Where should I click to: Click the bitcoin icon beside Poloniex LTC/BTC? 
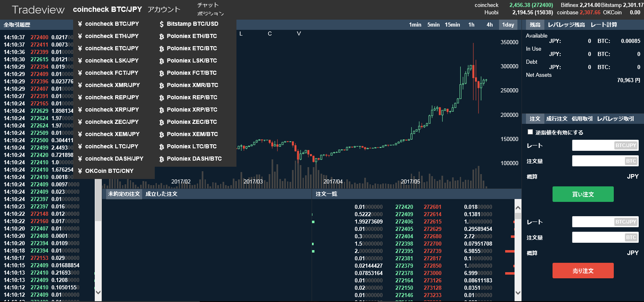coord(162,147)
